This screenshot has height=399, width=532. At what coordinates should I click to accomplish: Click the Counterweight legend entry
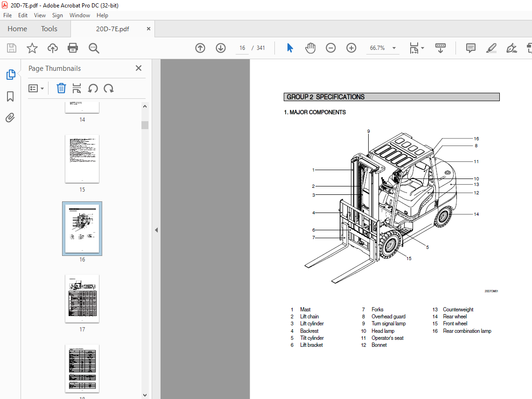coord(458,310)
